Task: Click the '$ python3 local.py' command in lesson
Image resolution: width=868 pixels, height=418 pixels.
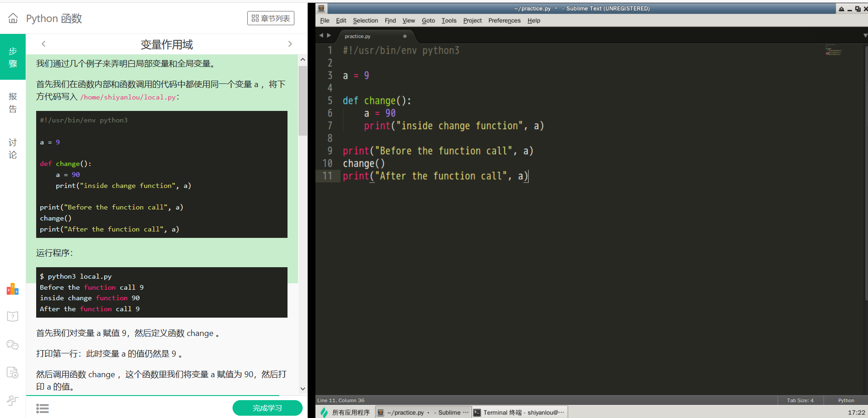Action: (76, 276)
